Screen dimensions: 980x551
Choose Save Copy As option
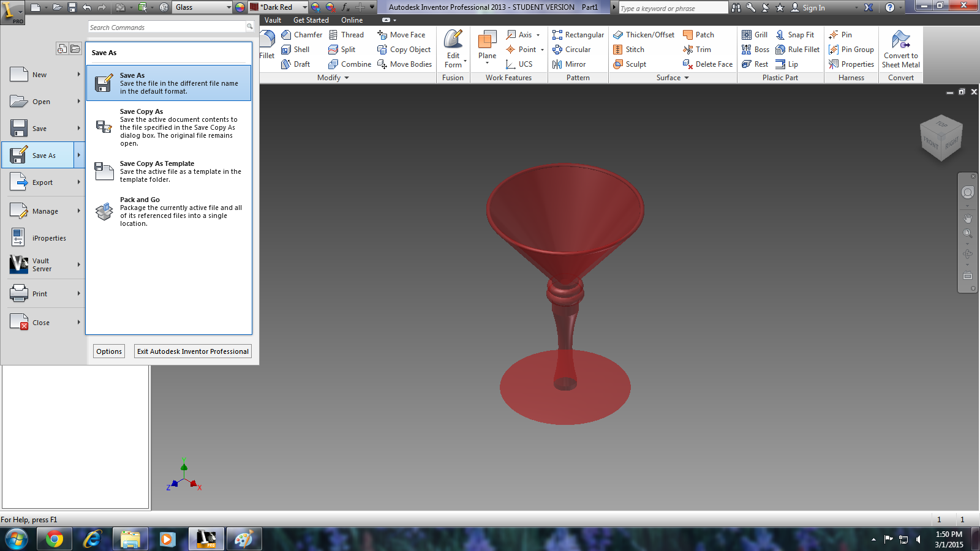169,127
